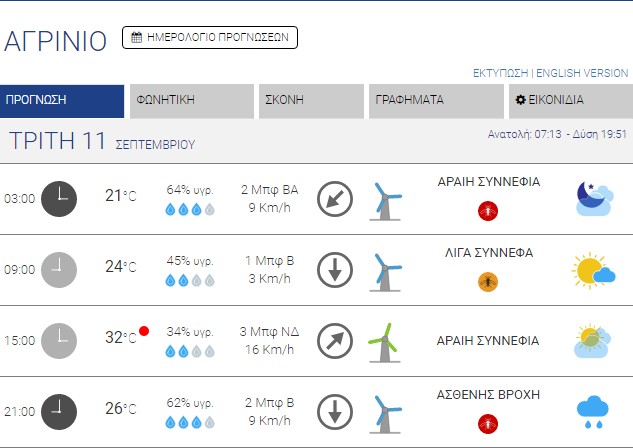Click the 03:00 clock icon
Image resolution: width=633 pixels, height=448 pixels.
[59, 198]
